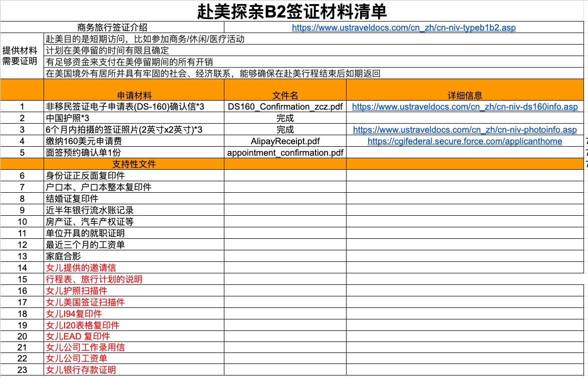Screen dimensions: 588x378
Task: Open the cn-niv-ds160info.asp link
Action: (465, 107)
